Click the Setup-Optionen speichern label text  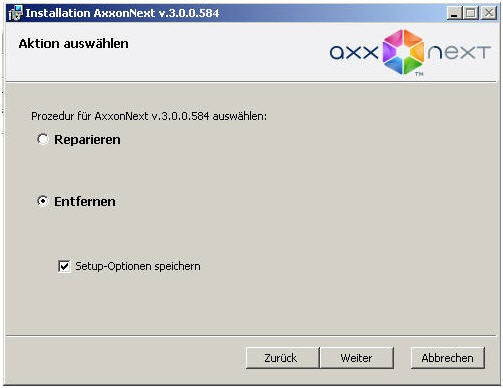[x=138, y=266]
